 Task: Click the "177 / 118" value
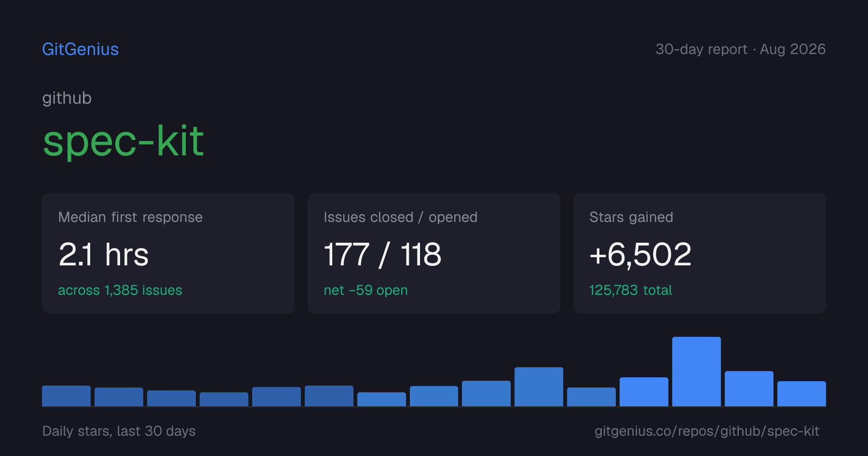click(x=382, y=254)
